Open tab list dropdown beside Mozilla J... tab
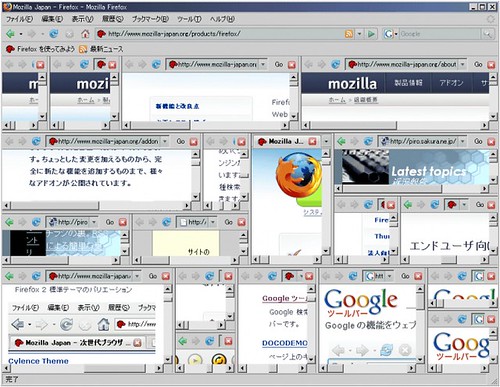The height and width of the screenshot is (387, 500). point(326,141)
